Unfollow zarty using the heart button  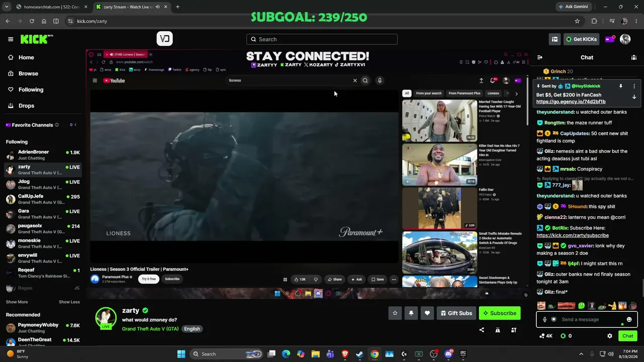coord(427,313)
